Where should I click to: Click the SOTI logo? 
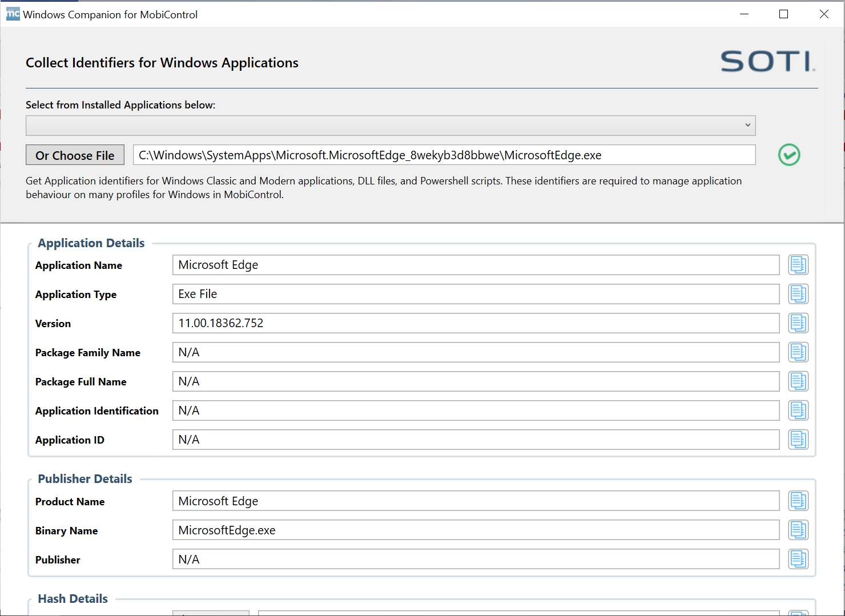pos(767,62)
